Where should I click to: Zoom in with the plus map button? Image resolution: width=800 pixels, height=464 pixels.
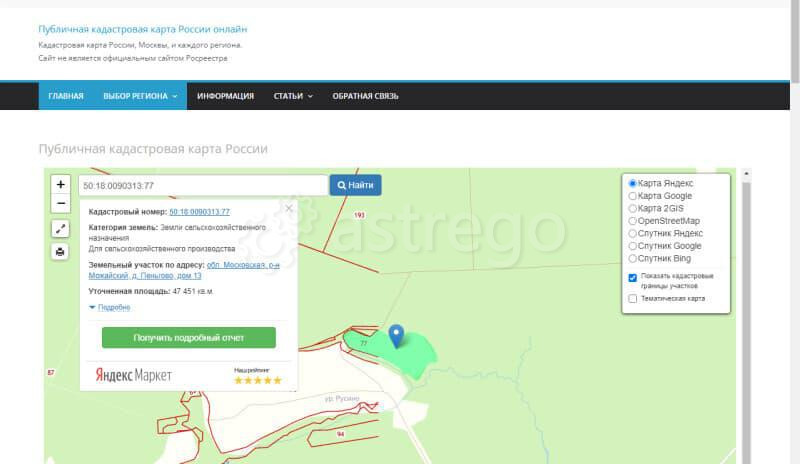[x=61, y=184]
